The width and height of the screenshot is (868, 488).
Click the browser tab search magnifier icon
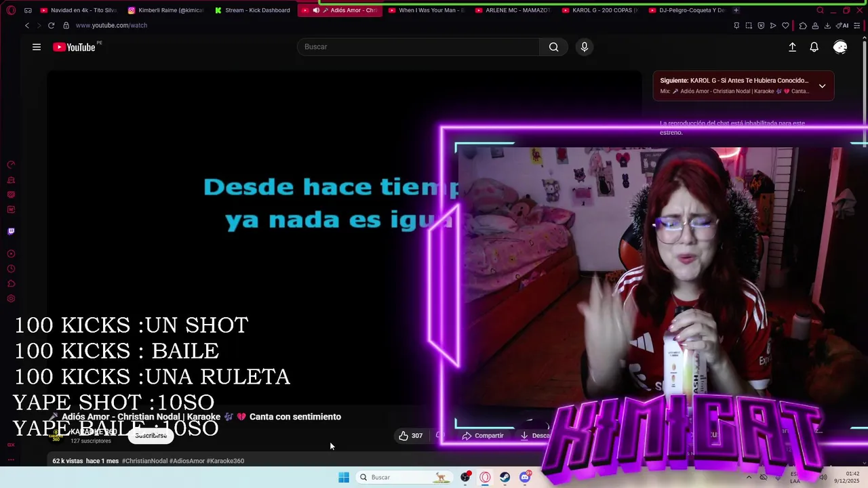[820, 10]
